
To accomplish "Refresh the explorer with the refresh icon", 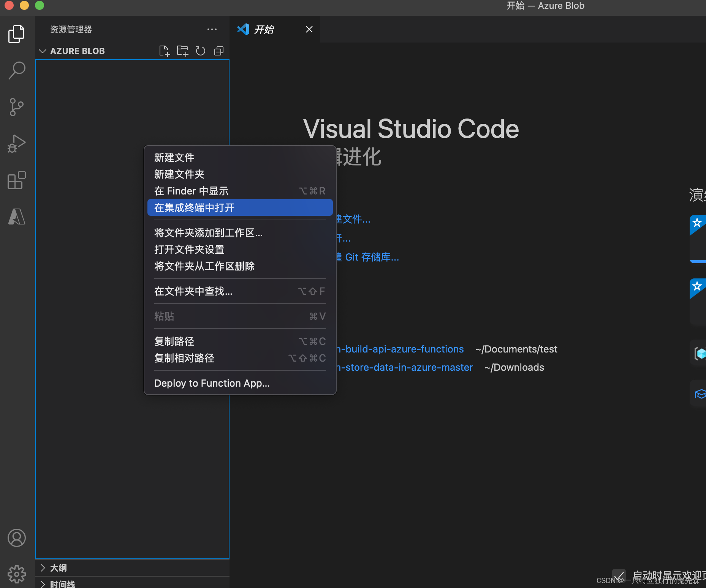I will click(x=201, y=51).
